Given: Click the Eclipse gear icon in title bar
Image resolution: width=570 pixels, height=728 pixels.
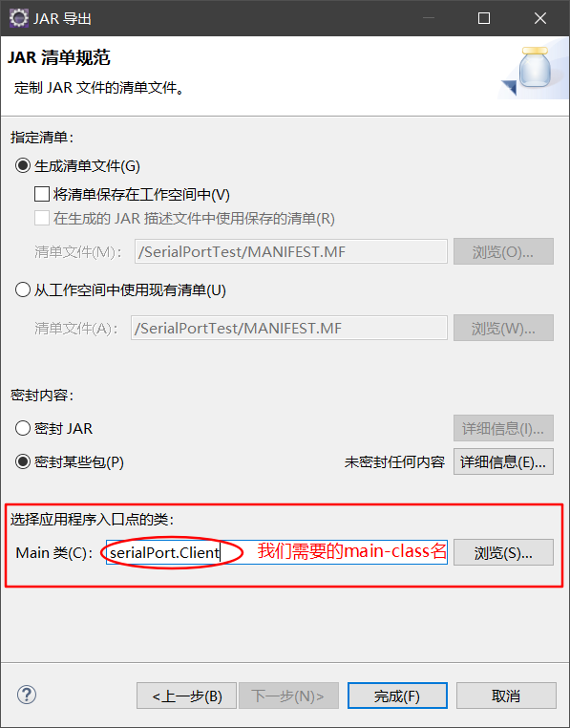Looking at the screenshot, I should tap(18, 18).
